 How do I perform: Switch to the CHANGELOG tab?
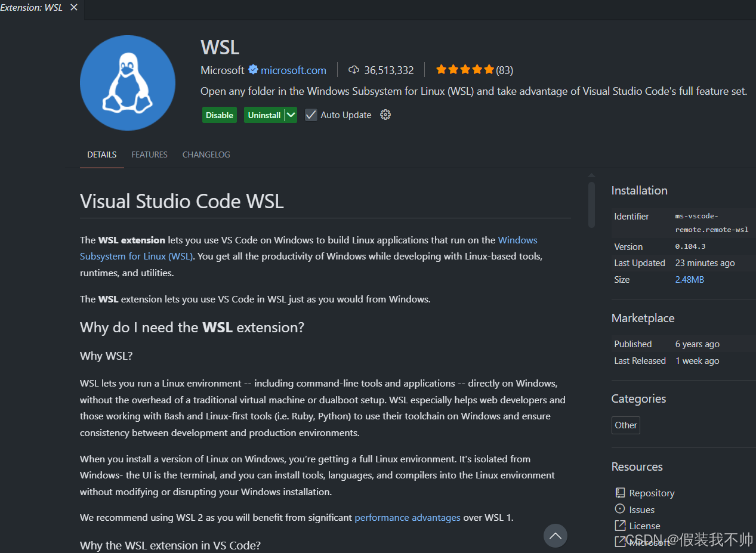pos(206,155)
